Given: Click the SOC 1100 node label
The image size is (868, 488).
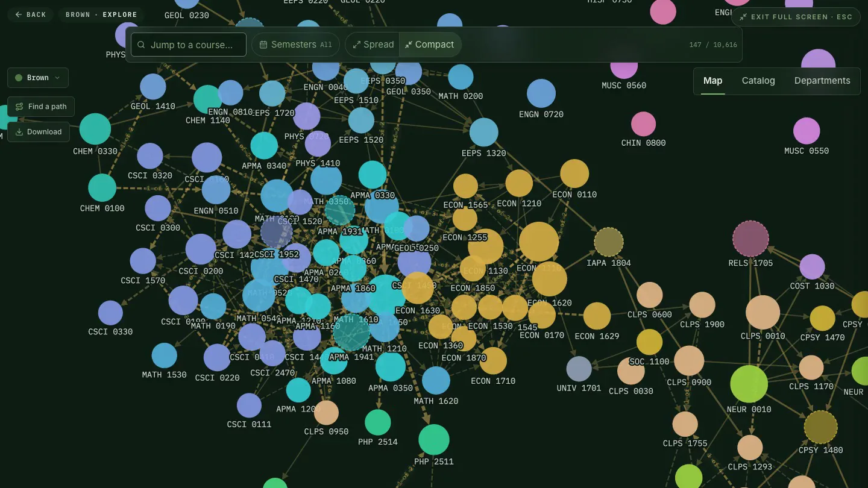Looking at the screenshot, I should (649, 361).
